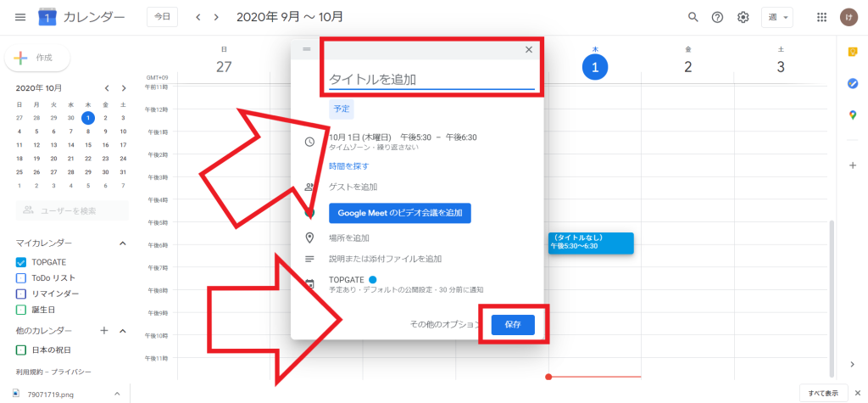The height and width of the screenshot is (403, 868).
Task: Enable the ToDo リスト checkbox
Action: pyautogui.click(x=21, y=277)
